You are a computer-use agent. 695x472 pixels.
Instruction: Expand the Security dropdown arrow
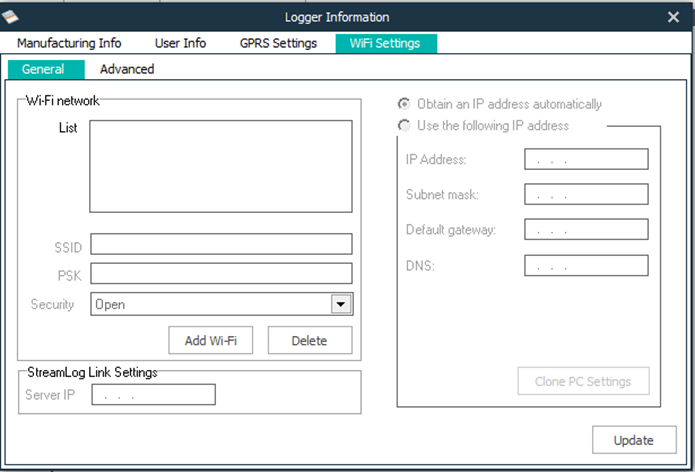[x=341, y=304]
